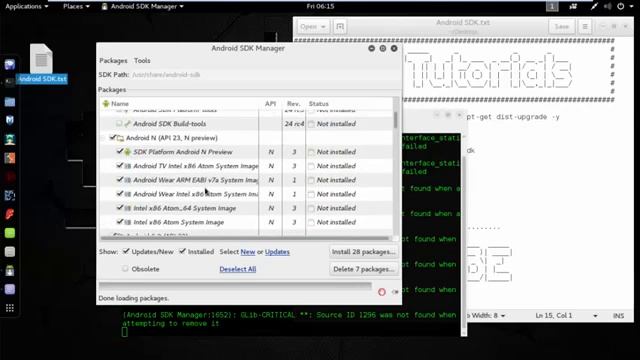Click the system image icon on the Android TV row
The image size is (640, 360).
point(127,166)
